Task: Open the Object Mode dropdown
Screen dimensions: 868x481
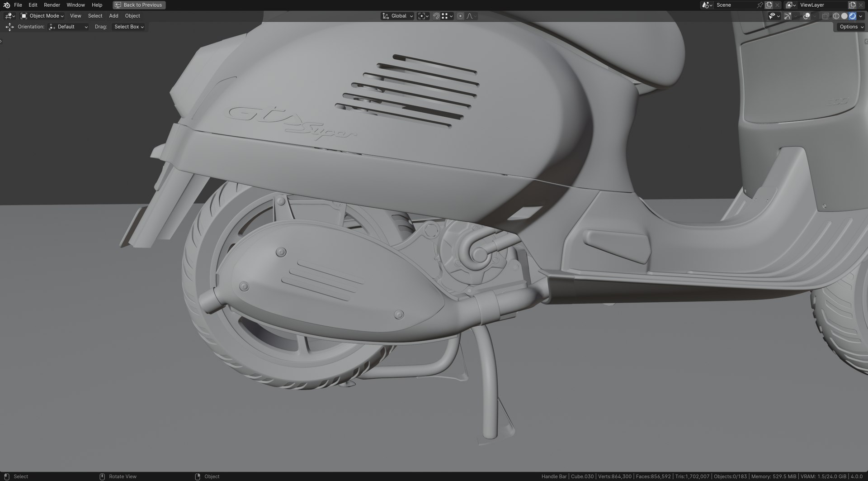Action: click(42, 16)
